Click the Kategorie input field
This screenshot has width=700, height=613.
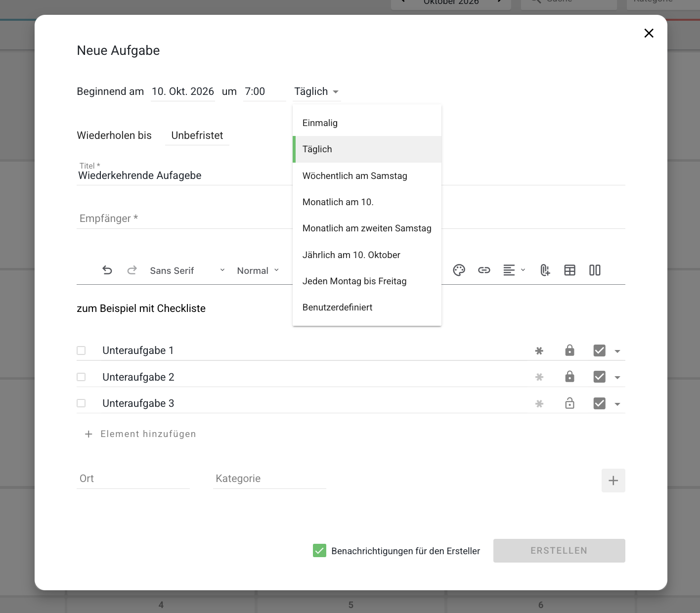(x=269, y=479)
